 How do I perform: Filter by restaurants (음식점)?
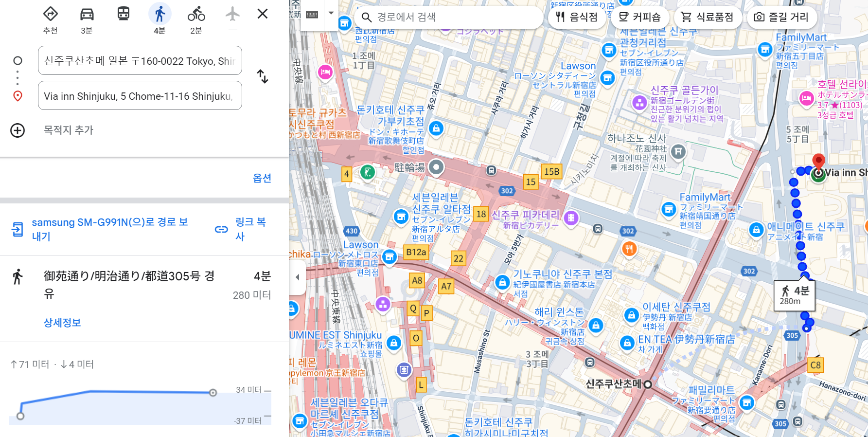tap(576, 18)
